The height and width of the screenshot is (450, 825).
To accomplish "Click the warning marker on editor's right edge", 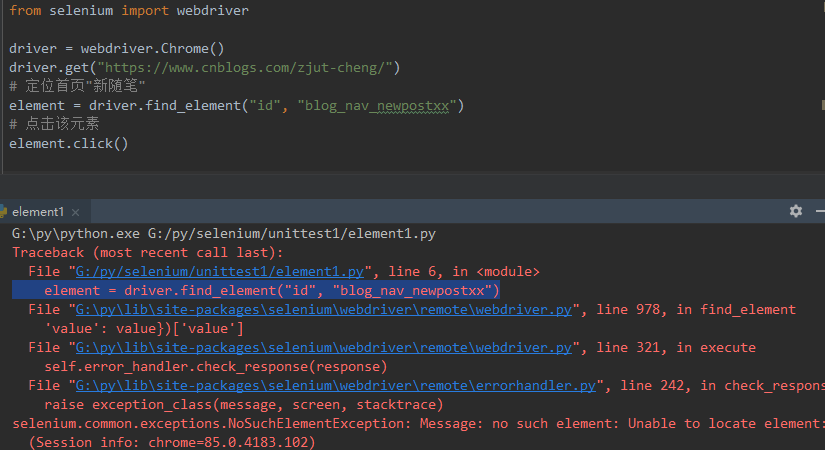I will click(x=823, y=105).
